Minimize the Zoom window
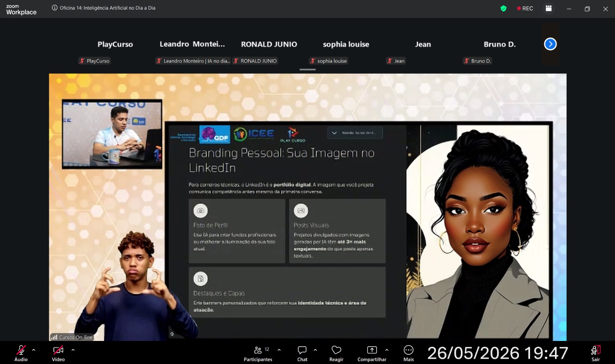615x364 pixels. [569, 9]
